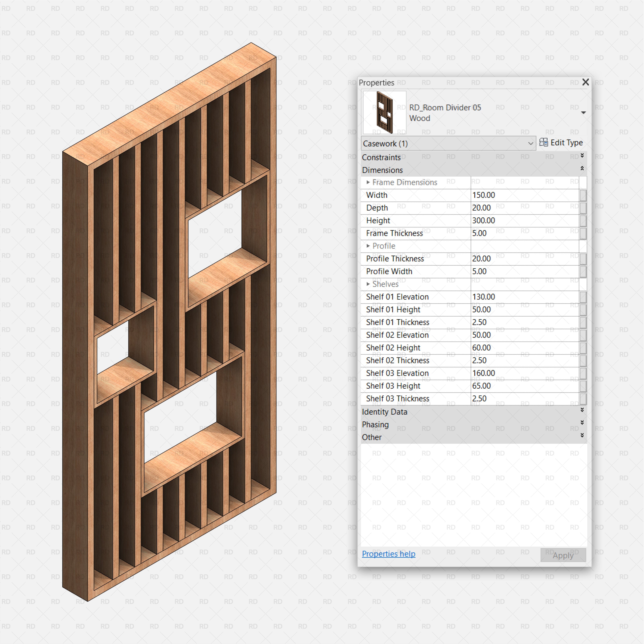
Task: Toggle the Dimensions section collapse
Action: click(581, 170)
